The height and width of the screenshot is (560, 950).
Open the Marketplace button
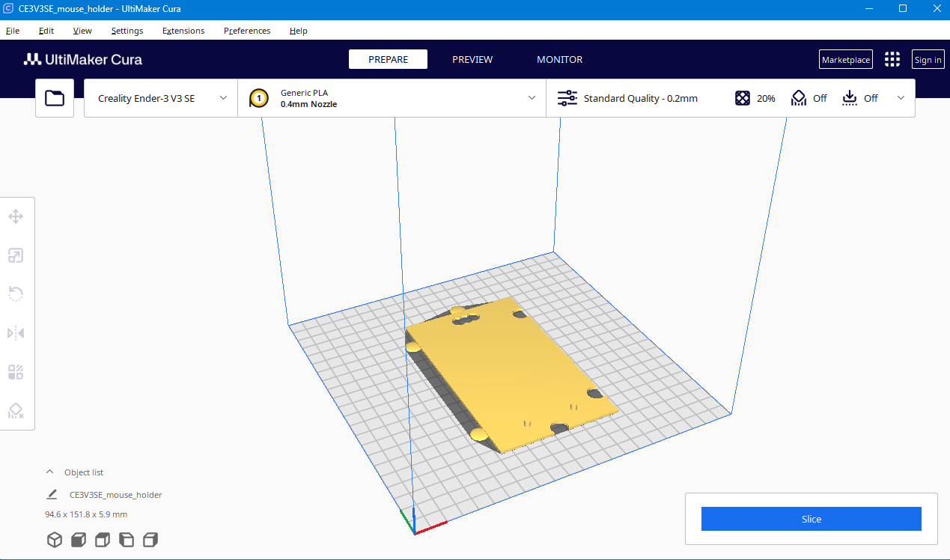(846, 60)
